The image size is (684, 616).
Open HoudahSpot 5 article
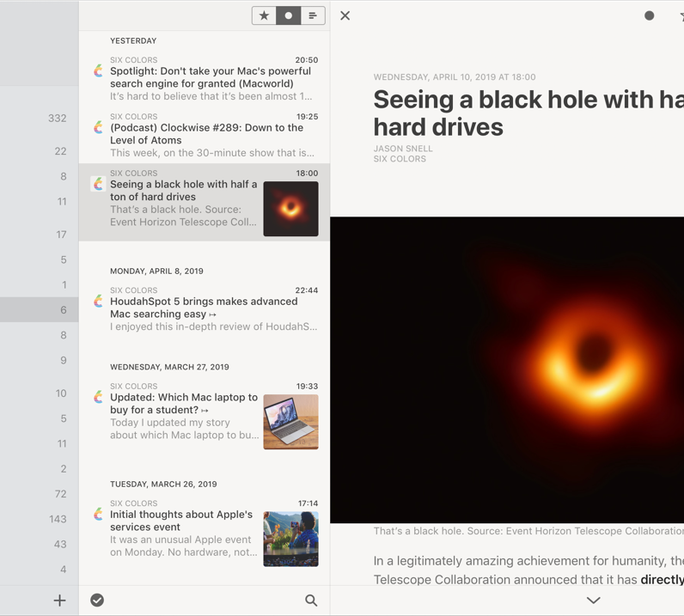click(205, 309)
